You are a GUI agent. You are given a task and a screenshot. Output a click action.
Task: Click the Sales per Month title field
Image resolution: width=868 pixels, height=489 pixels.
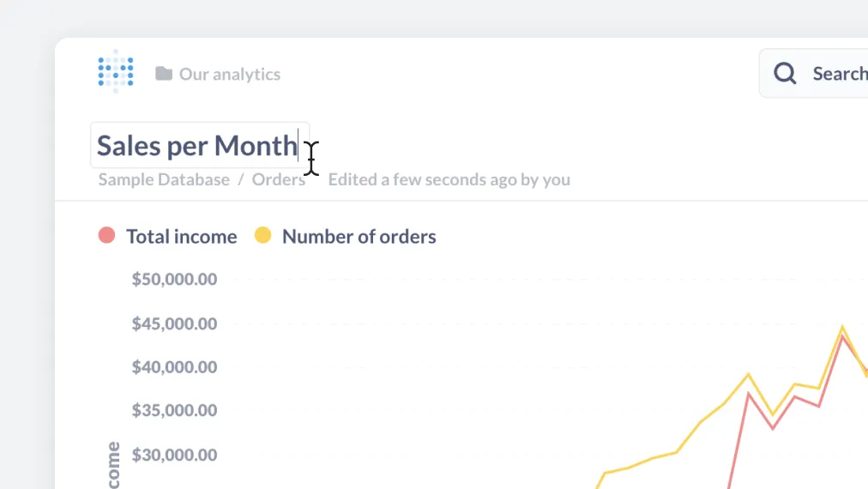tap(197, 146)
